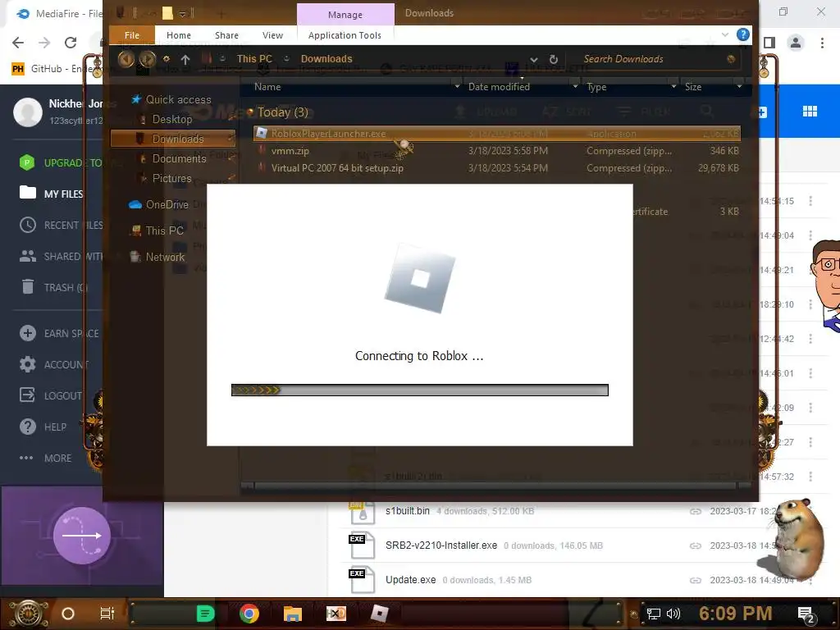Image resolution: width=840 pixels, height=630 pixels.
Task: Go up one folder level
Action: (x=185, y=59)
